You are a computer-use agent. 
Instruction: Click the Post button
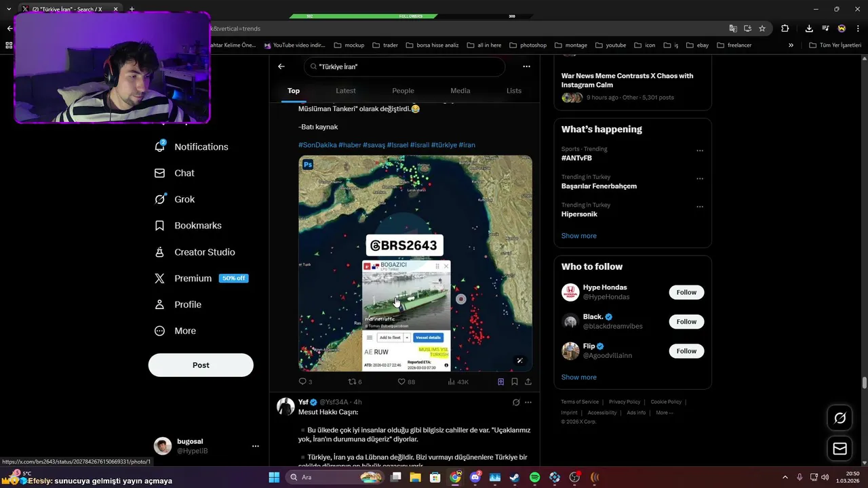pos(201,365)
